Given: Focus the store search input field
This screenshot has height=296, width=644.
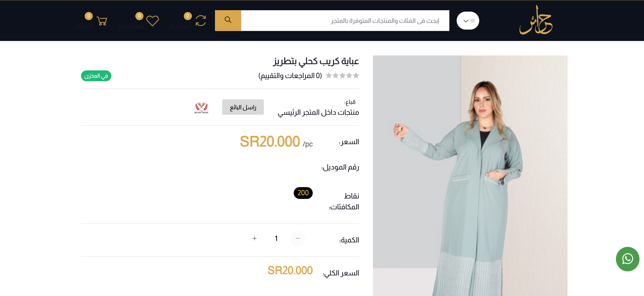Looking at the screenshot, I should click(345, 21).
